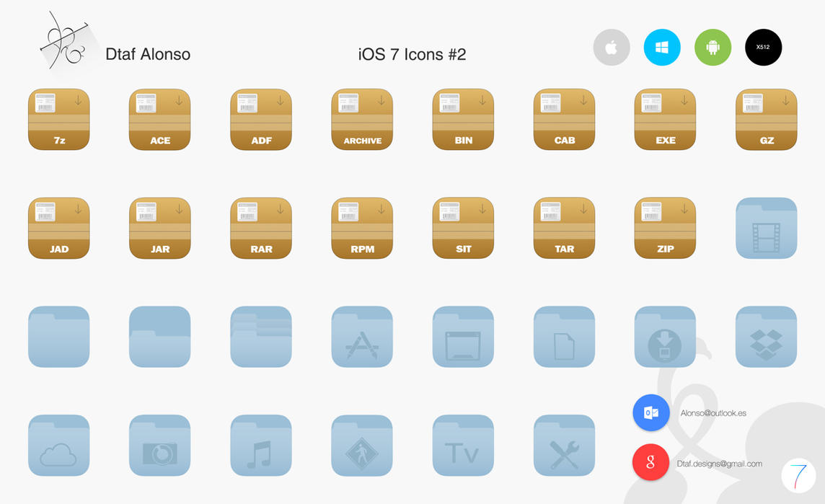Screen dimensions: 825x504
Task: Click the Dtaf Alonso signature logo
Action: click(65, 42)
